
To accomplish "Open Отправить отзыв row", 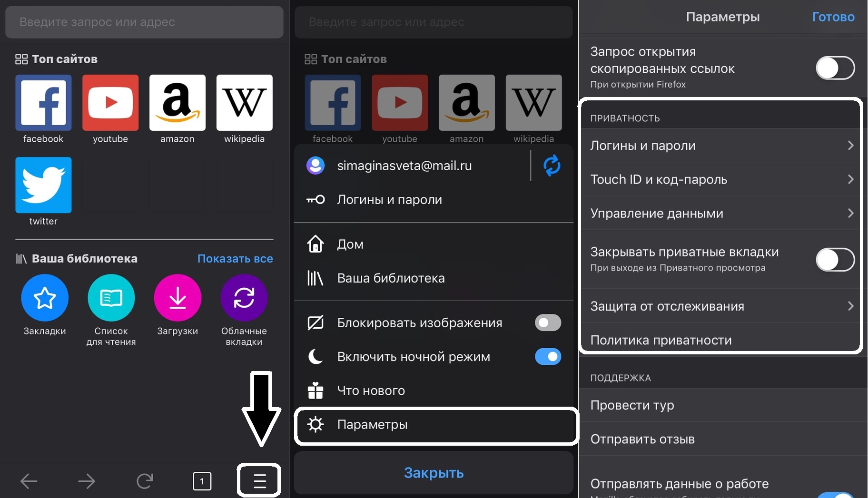I will (723, 439).
